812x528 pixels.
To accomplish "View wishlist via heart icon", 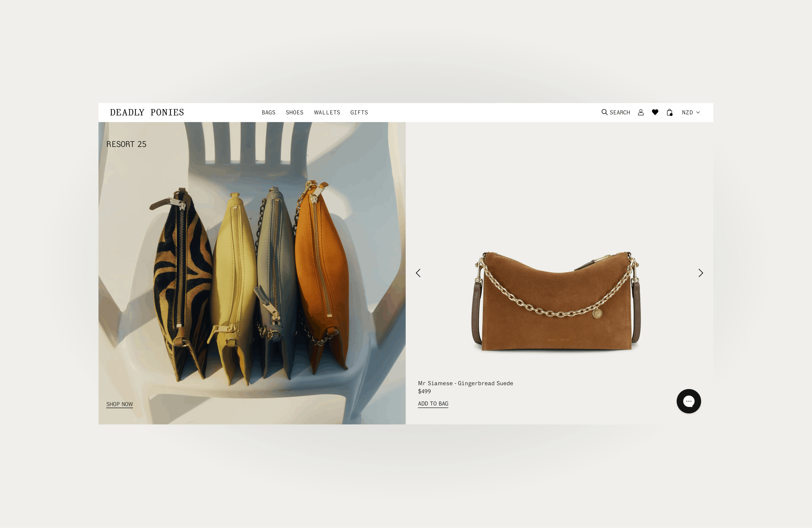I will [655, 112].
